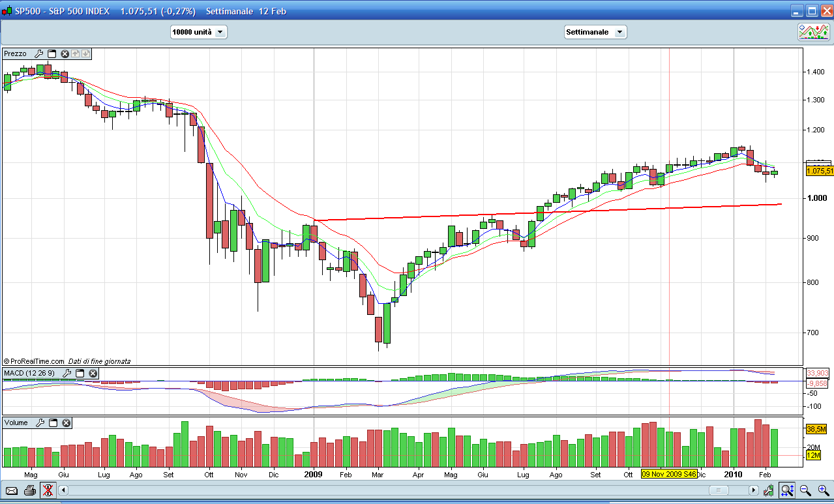The width and height of the screenshot is (834, 504).
Task: Open the indicators chart icon top-right
Action: [814, 32]
